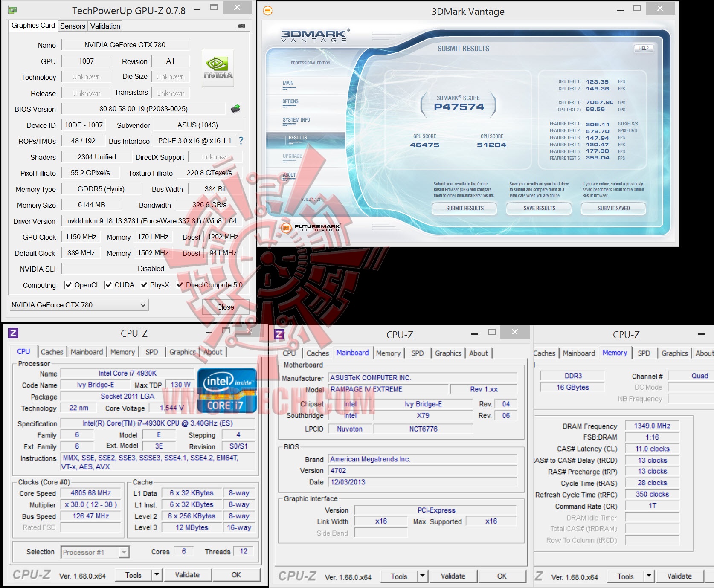
Task: Switch to the Sensors tab in GPU-Z
Action: 73,26
